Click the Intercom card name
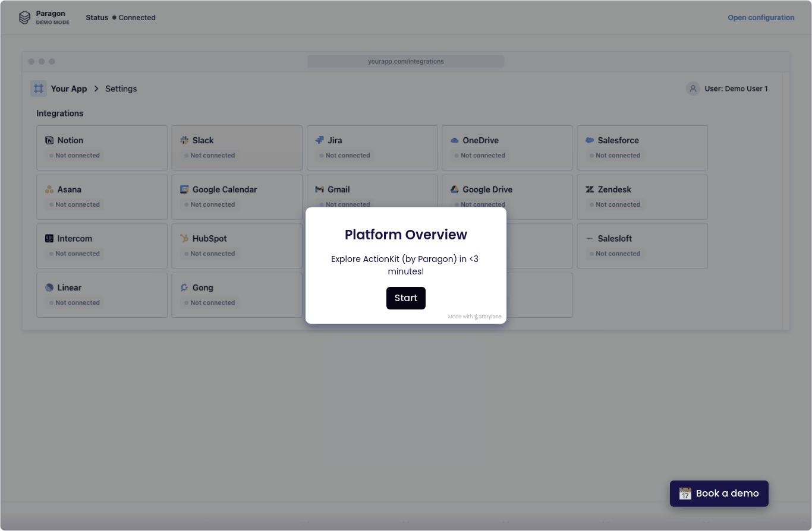This screenshot has width=812, height=531. 75,239
